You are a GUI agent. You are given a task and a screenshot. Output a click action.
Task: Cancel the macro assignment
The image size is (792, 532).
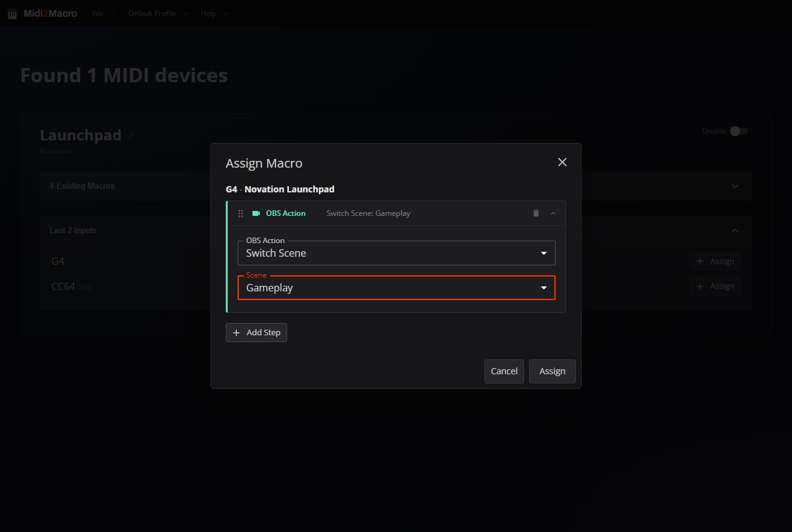click(504, 371)
